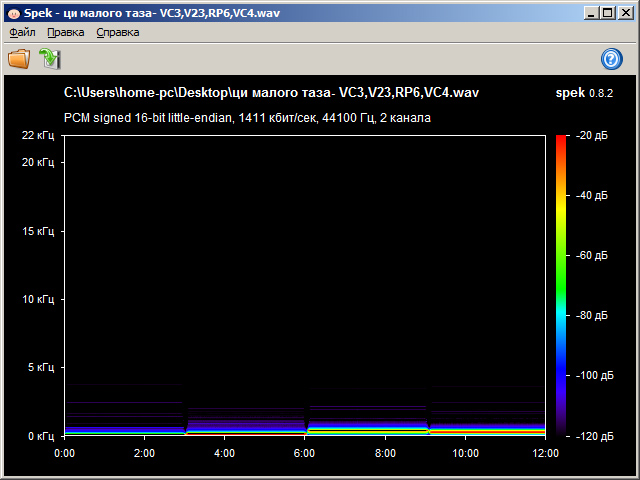640x480 pixels.
Task: Close the Spek window
Action: tap(625, 12)
